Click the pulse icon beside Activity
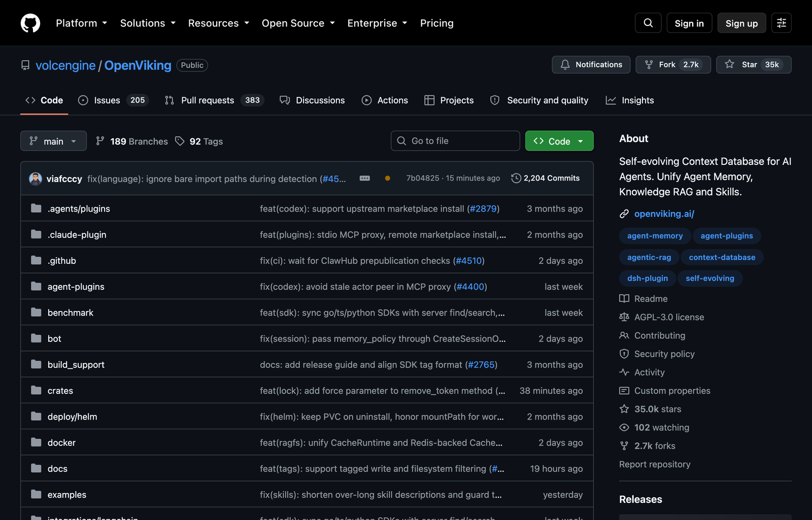 click(624, 372)
